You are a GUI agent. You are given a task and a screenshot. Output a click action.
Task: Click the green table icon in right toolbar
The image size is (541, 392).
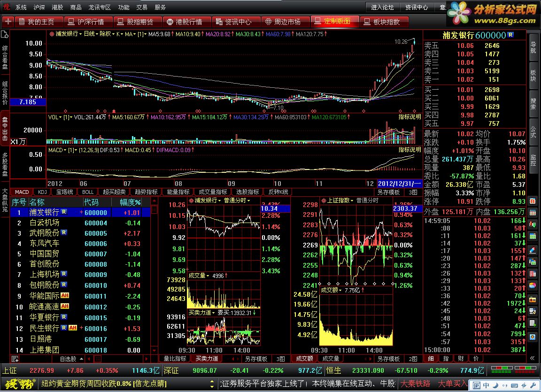click(x=533, y=236)
